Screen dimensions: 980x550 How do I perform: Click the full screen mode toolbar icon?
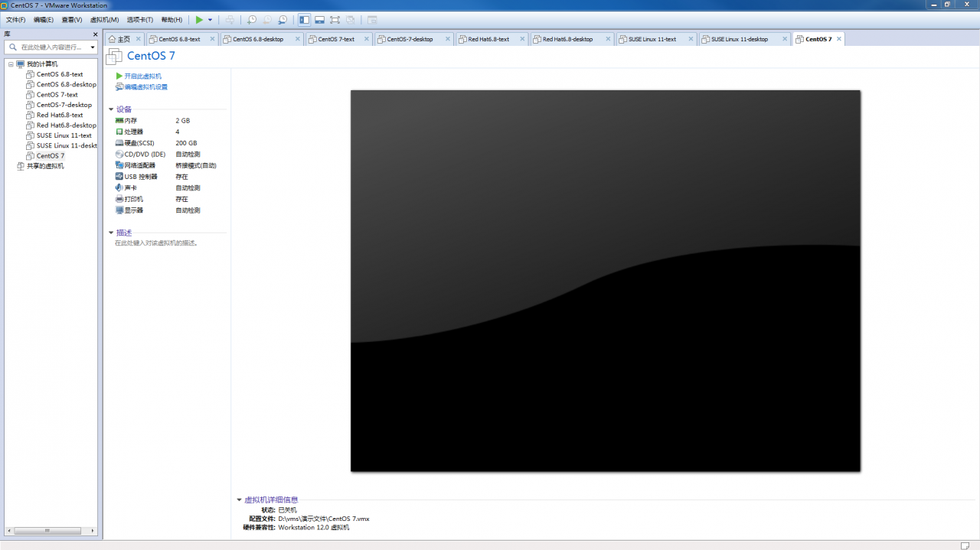pyautogui.click(x=335, y=20)
